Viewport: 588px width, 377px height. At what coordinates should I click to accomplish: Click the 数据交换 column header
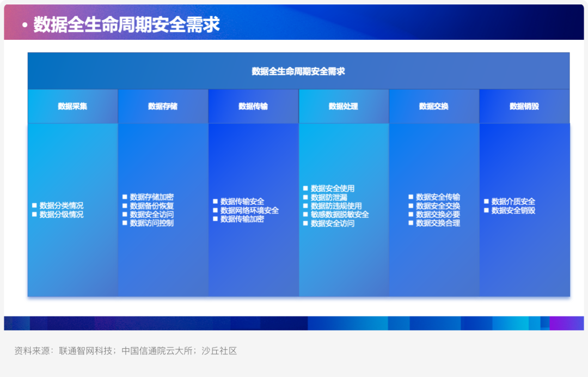point(434,106)
